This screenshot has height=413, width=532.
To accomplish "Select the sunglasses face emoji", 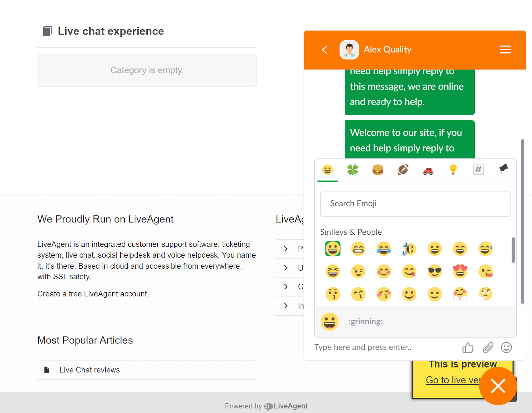I will point(435,272).
